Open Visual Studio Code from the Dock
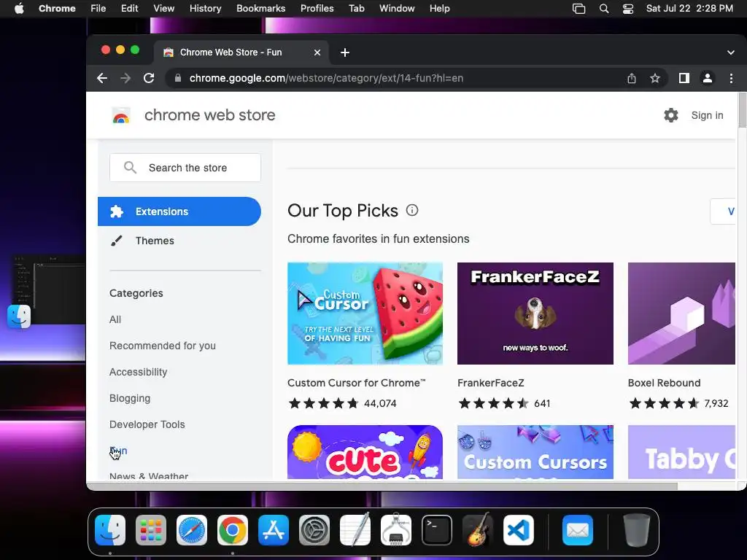Viewport: 747px width, 560px height. [519, 530]
